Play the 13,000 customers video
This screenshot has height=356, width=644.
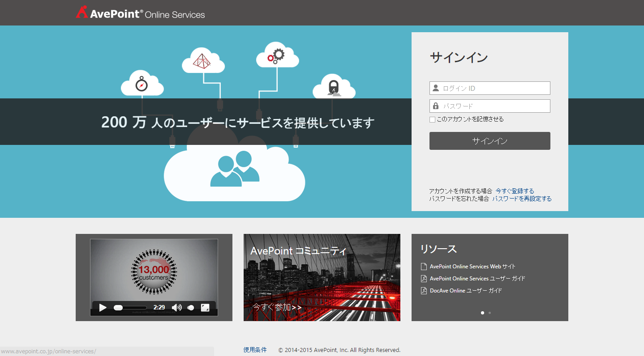point(103,308)
